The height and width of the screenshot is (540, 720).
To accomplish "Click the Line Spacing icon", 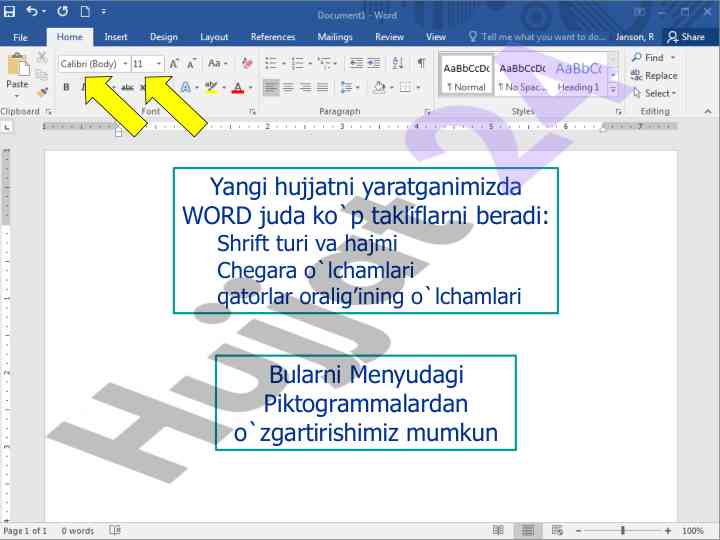I will pos(346,87).
